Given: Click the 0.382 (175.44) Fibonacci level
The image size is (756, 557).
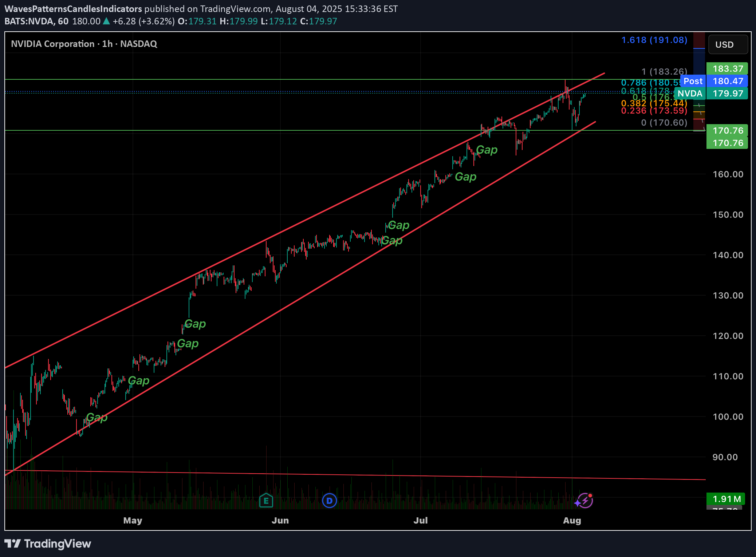Looking at the screenshot, I should point(654,103).
